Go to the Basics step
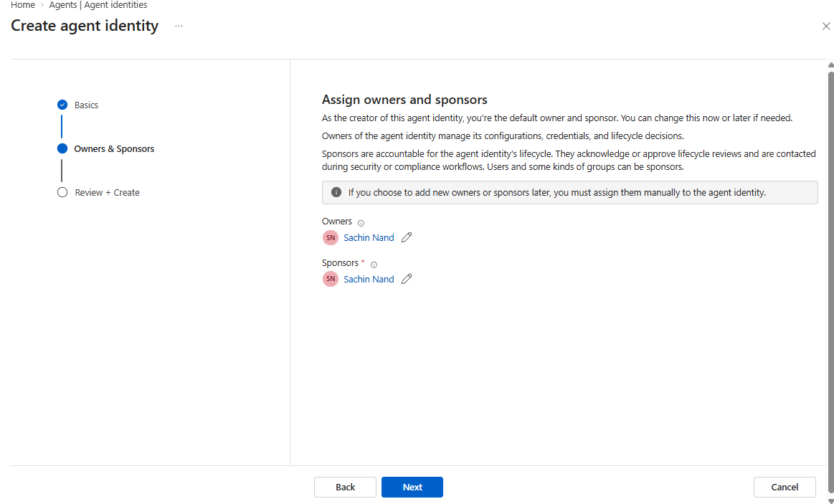834x504 pixels. [x=77, y=105]
